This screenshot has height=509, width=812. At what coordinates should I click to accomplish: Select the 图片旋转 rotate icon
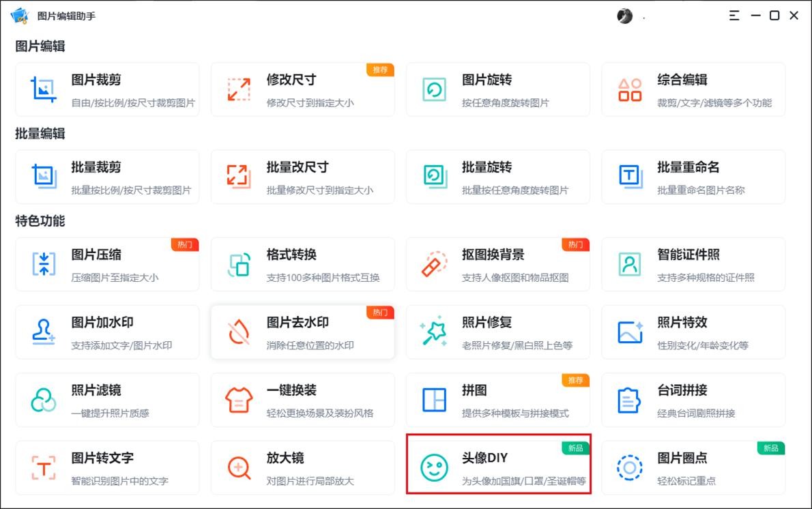(x=434, y=90)
